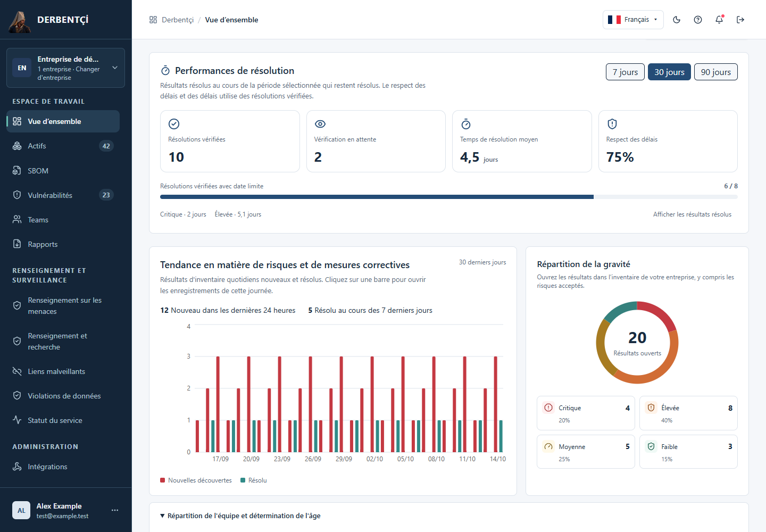Click the Intégrations webhook icon

pyautogui.click(x=17, y=467)
